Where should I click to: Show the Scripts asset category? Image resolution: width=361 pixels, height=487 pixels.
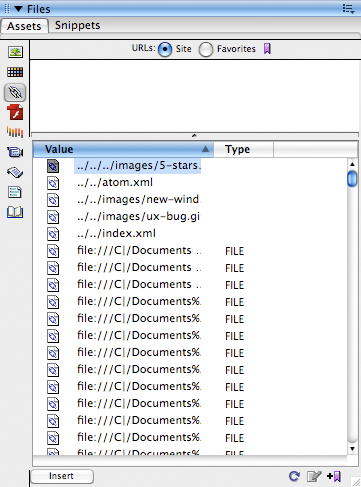(x=15, y=172)
